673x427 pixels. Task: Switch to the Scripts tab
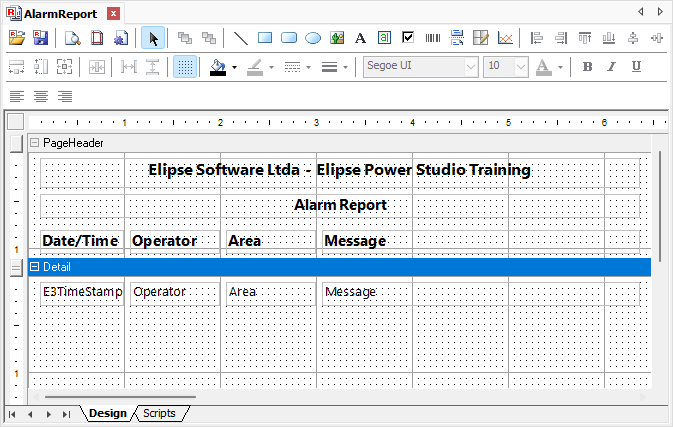159,413
